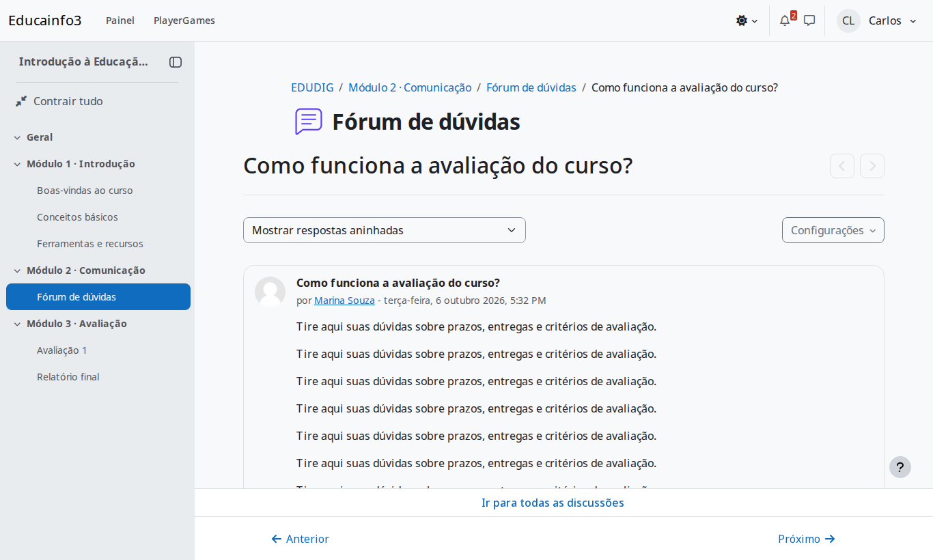This screenshot has height=560, width=933.
Task: Collapse the Geral section
Action: coord(17,137)
